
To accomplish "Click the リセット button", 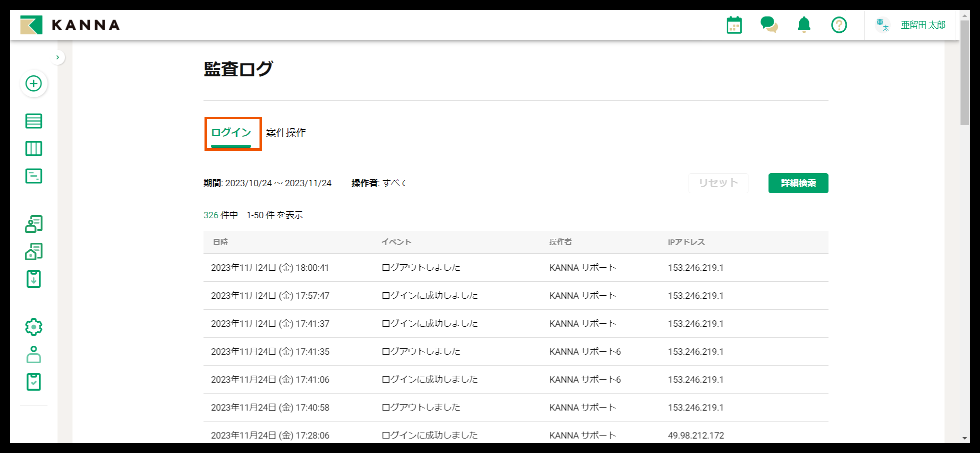I will 718,183.
